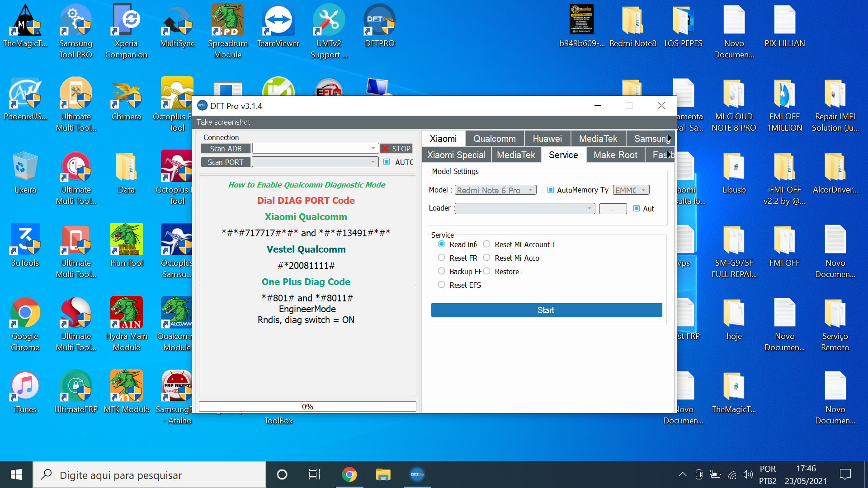The image size is (868, 488).
Task: Open Loader selection dropdown
Action: (x=525, y=208)
